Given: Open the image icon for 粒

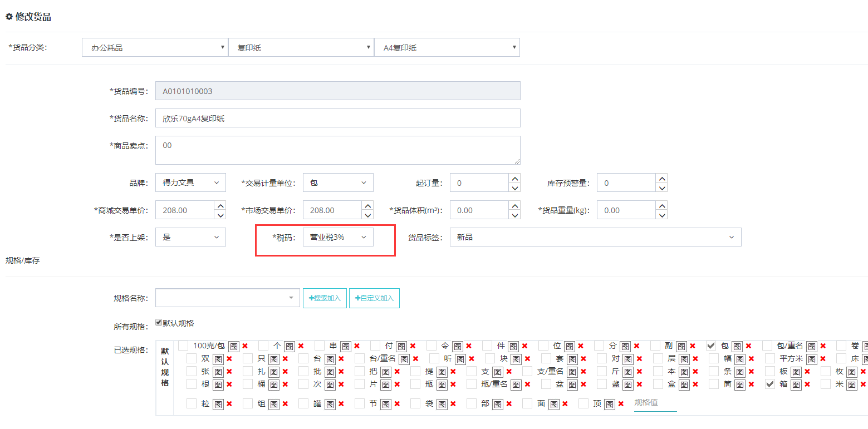Looking at the screenshot, I should pyautogui.click(x=218, y=405).
